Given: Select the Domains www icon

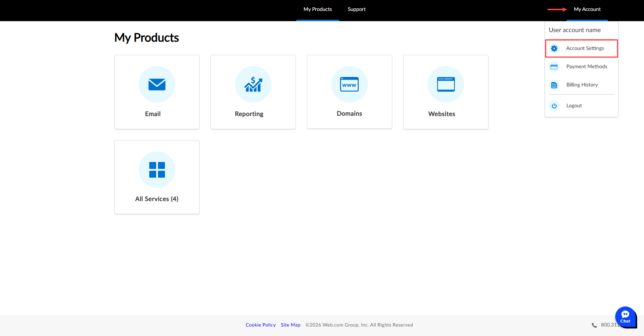Looking at the screenshot, I should click(x=350, y=84).
